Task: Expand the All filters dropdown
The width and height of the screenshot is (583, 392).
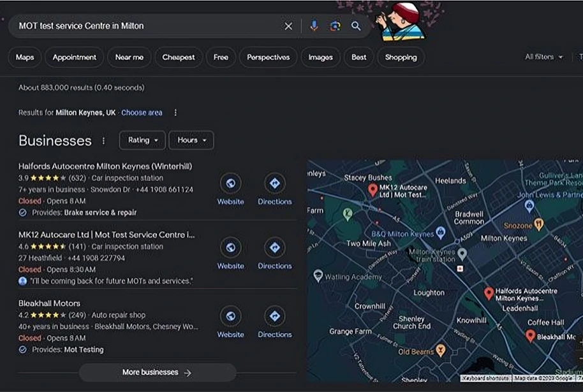Action: coord(543,57)
